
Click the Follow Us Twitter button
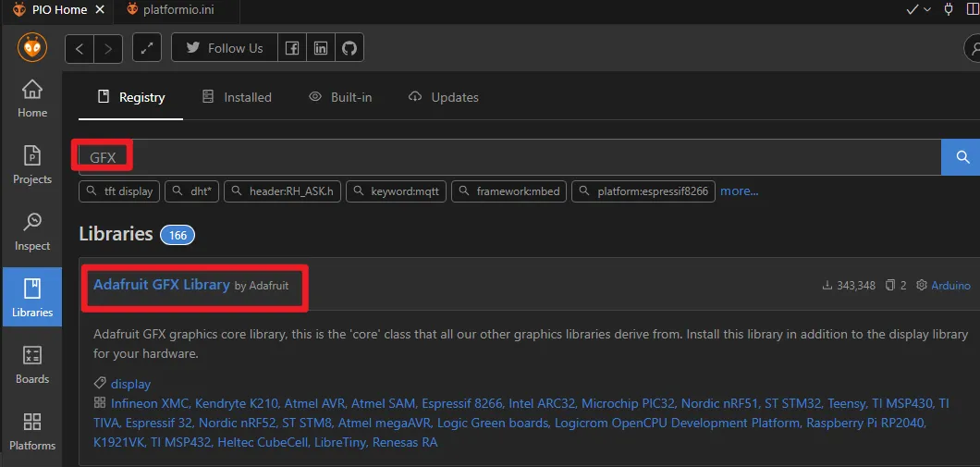click(x=225, y=48)
